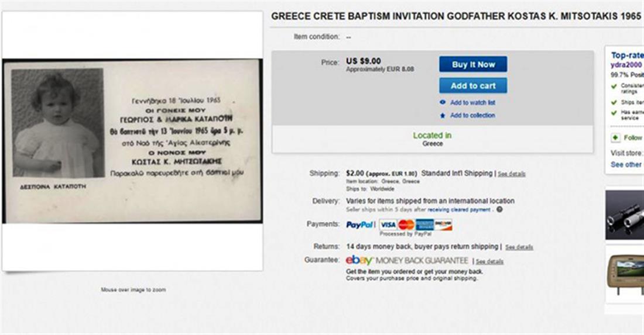Click the star icon beside Add to collection
This screenshot has width=644, height=335.
443,115
